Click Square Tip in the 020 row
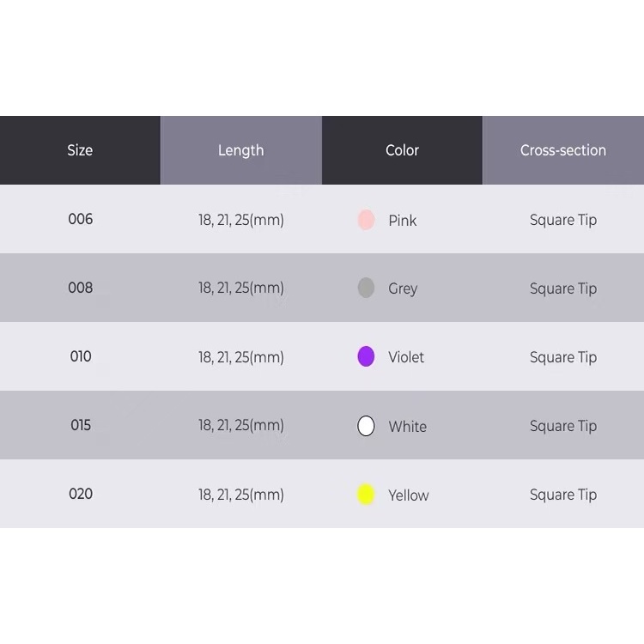This screenshot has width=644, height=644. point(563,495)
